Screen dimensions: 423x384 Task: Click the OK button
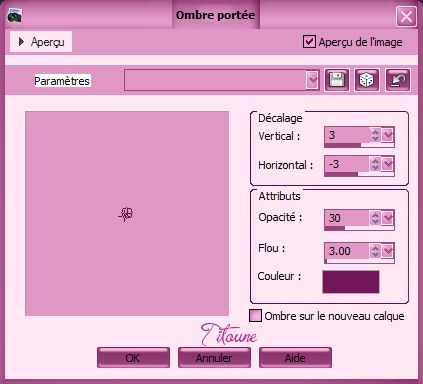(x=133, y=358)
